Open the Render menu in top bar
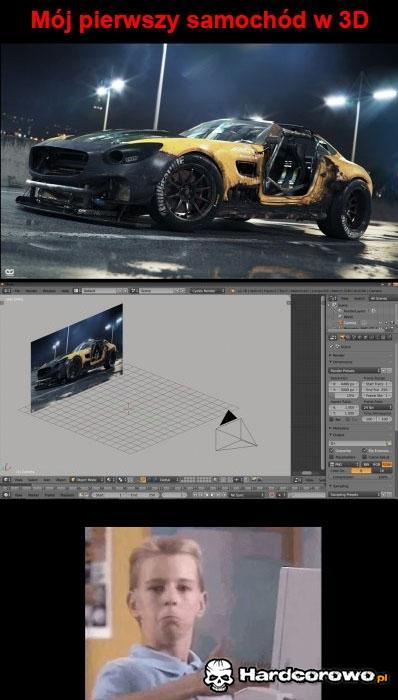 coord(31,291)
